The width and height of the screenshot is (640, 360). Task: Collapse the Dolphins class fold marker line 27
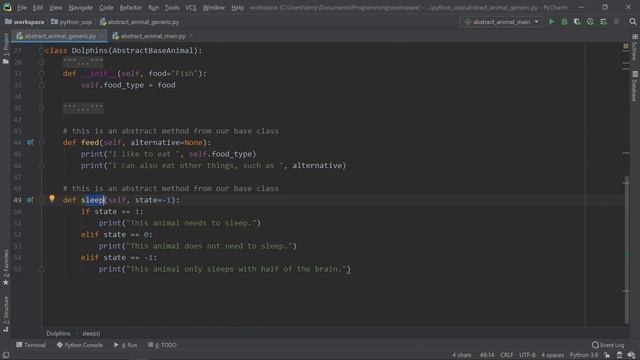(x=41, y=51)
